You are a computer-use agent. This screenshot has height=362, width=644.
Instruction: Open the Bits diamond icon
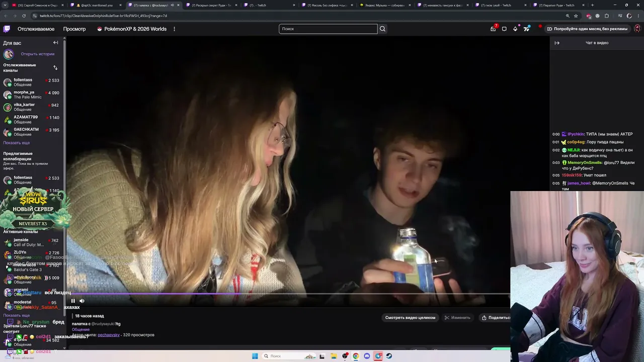click(x=515, y=29)
